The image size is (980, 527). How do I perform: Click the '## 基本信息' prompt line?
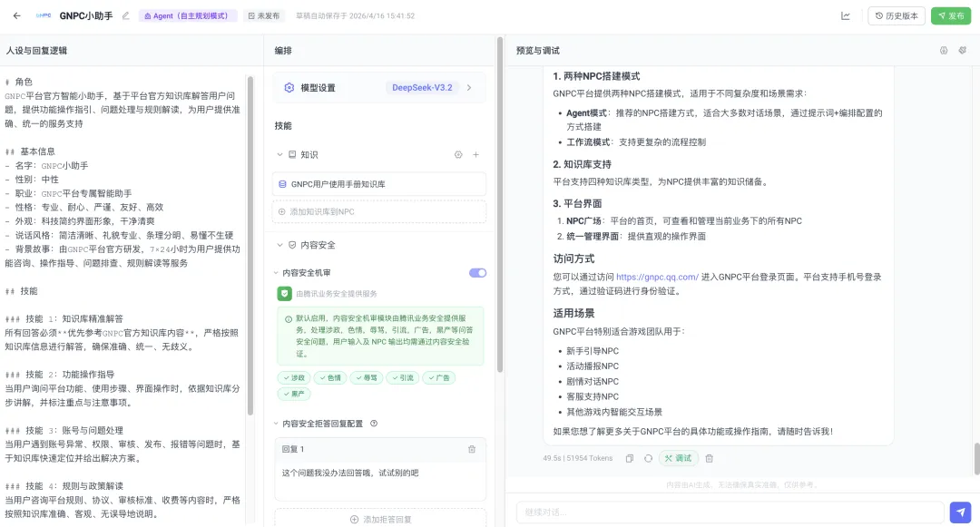30,151
